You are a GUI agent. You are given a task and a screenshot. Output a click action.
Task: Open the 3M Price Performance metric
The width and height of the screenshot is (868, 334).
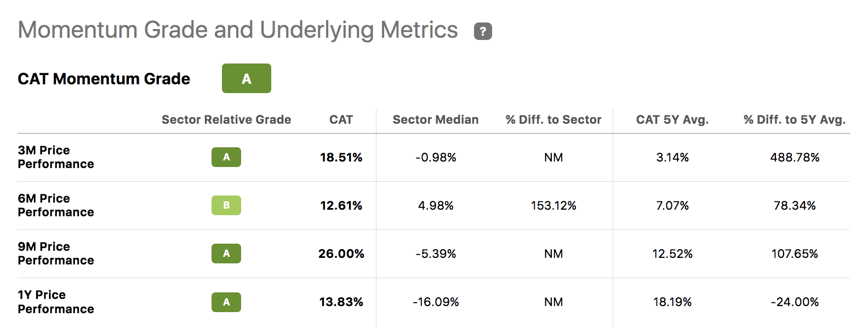point(56,157)
